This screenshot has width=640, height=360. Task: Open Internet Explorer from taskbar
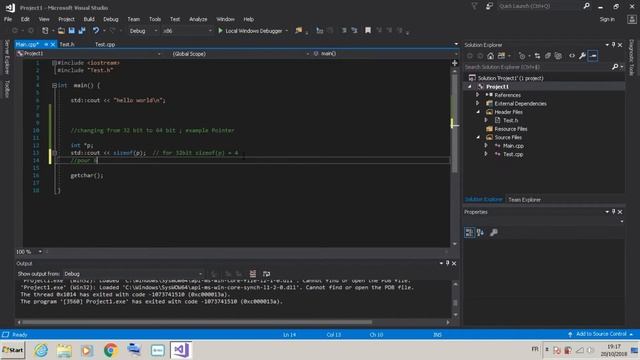coord(41,350)
